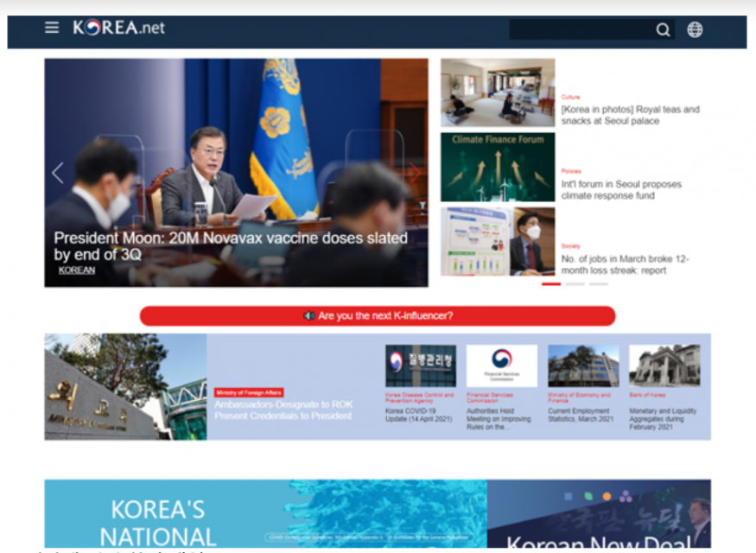Image resolution: width=756 pixels, height=553 pixels.
Task: Go to next slide red arrow
Action: [x=415, y=173]
